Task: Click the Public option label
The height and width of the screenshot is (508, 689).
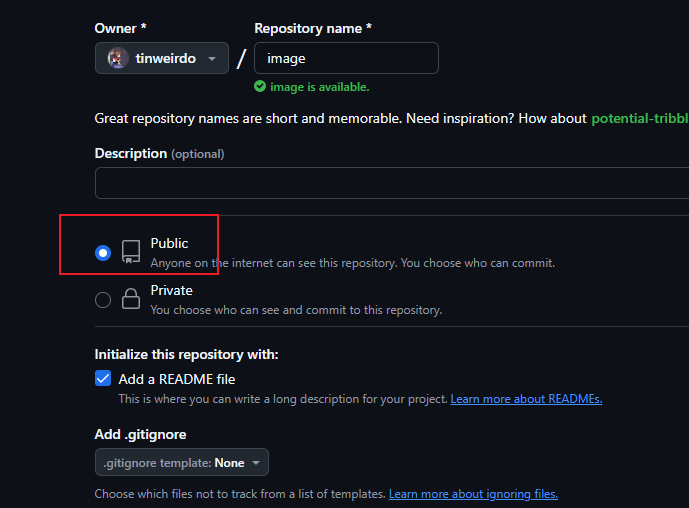Action: click(x=169, y=243)
